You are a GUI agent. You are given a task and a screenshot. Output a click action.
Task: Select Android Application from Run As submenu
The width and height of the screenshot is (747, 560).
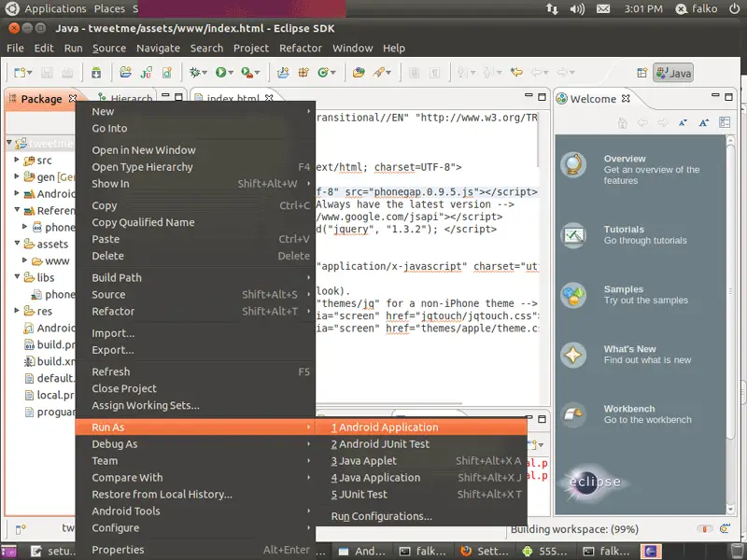coord(421,427)
